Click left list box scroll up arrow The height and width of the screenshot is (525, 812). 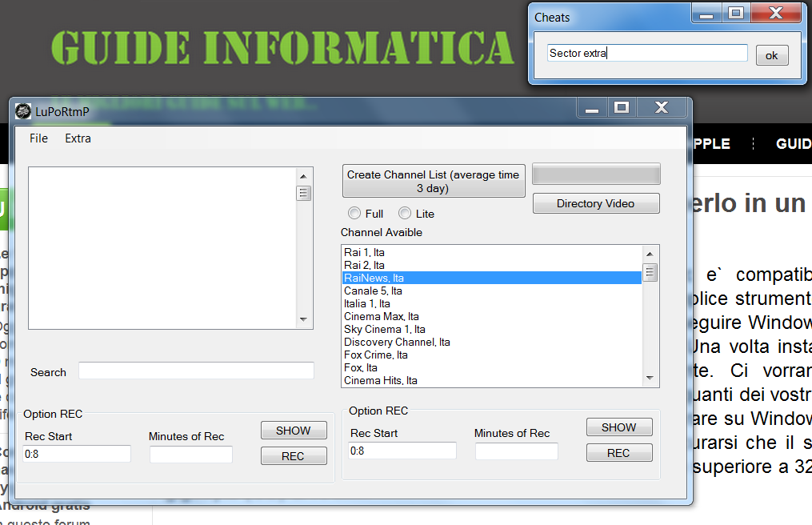click(x=303, y=176)
